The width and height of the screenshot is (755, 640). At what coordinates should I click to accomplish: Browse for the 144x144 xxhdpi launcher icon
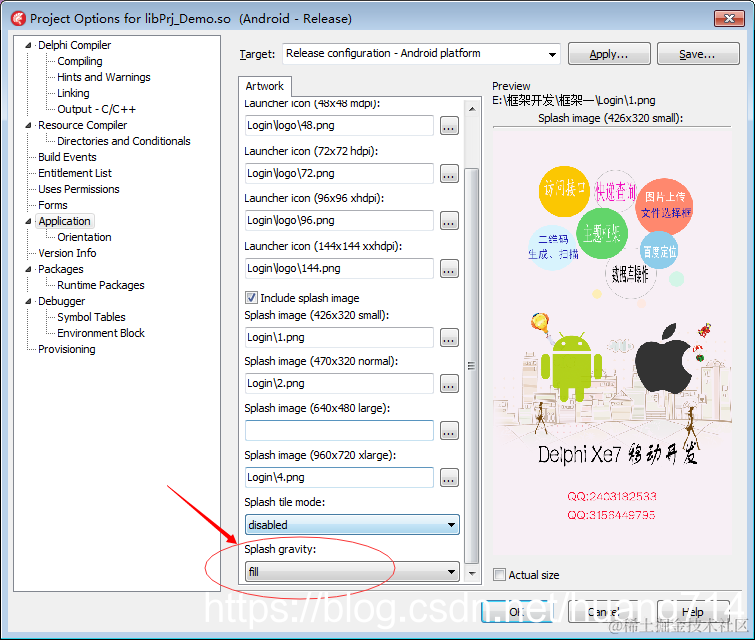coord(449,269)
